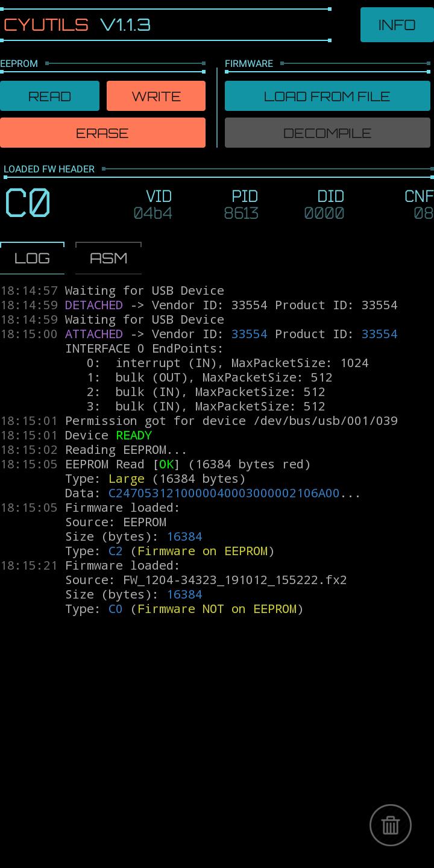Tap the ERASE button
The width and height of the screenshot is (434, 868).
(x=102, y=133)
